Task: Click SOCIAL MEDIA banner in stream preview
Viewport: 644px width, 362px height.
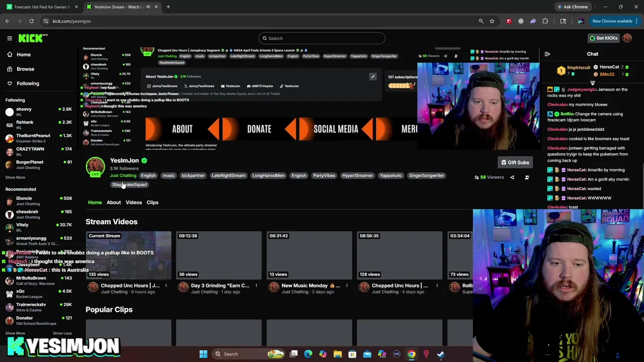Action: tap(336, 129)
